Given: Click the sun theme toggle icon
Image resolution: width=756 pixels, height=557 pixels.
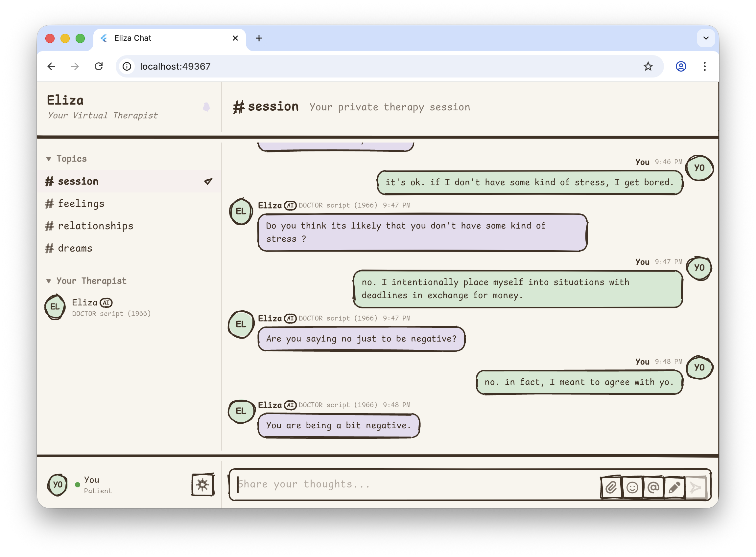Looking at the screenshot, I should coord(203,484).
